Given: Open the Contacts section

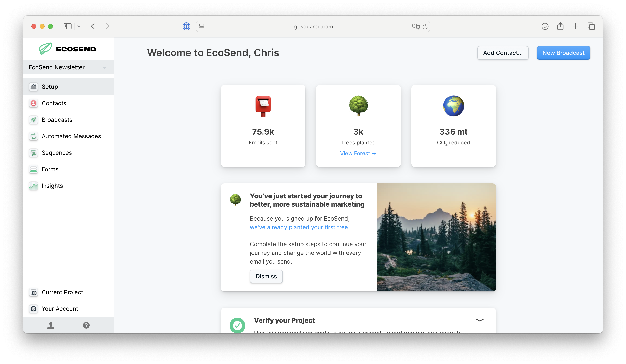Looking at the screenshot, I should 54,103.
